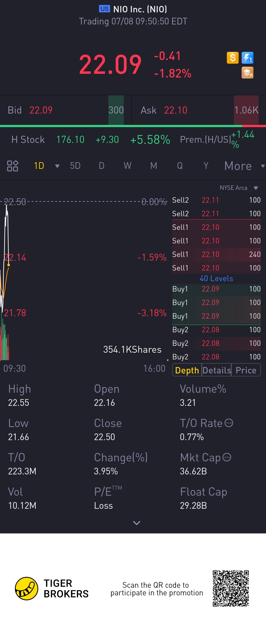Switch order book to Price view
266x644 pixels.
(x=246, y=370)
